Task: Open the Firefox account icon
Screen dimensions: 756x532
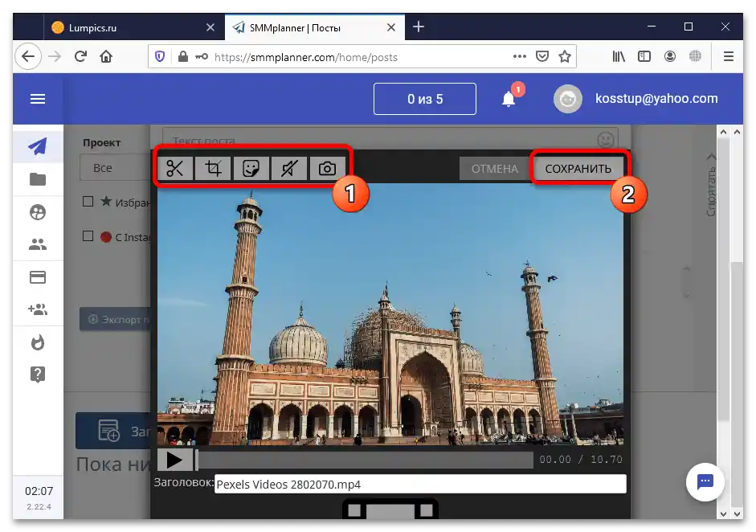Action: click(670, 56)
